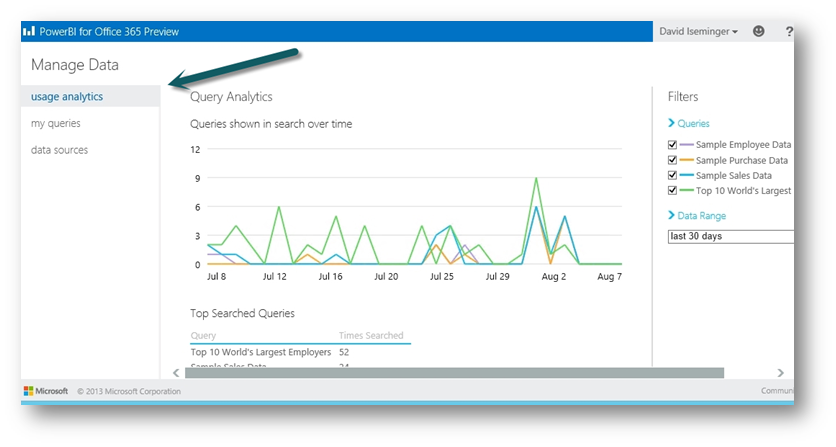Viewport: 836px width, 447px height.
Task: Toggle Top 10 World's Largest checkbox
Action: (x=672, y=190)
